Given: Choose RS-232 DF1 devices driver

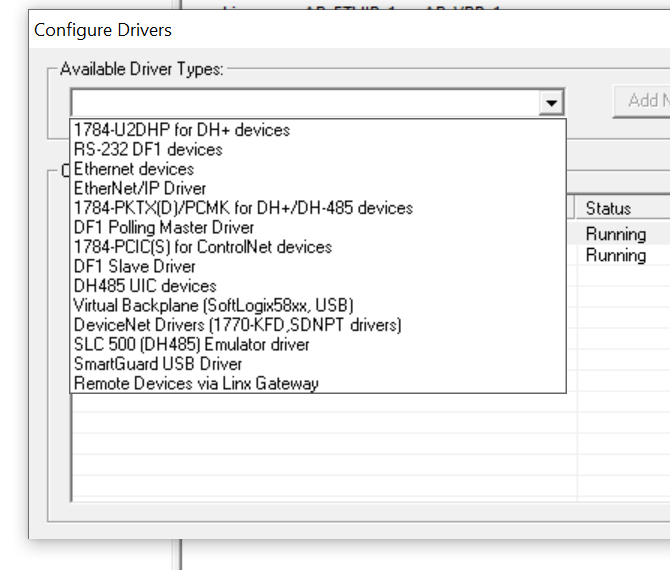Looking at the screenshot, I should coord(318,150).
